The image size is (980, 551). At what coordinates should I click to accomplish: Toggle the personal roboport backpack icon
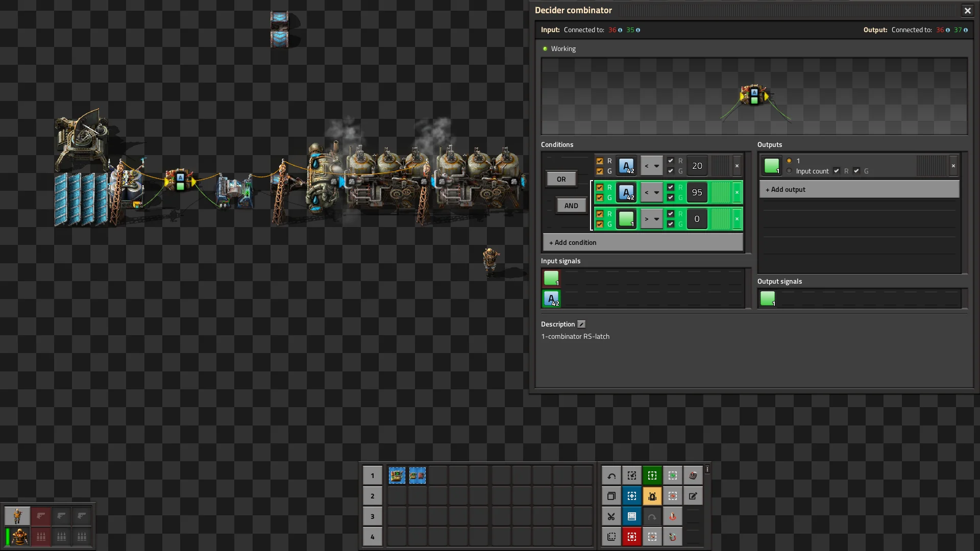[x=652, y=496]
